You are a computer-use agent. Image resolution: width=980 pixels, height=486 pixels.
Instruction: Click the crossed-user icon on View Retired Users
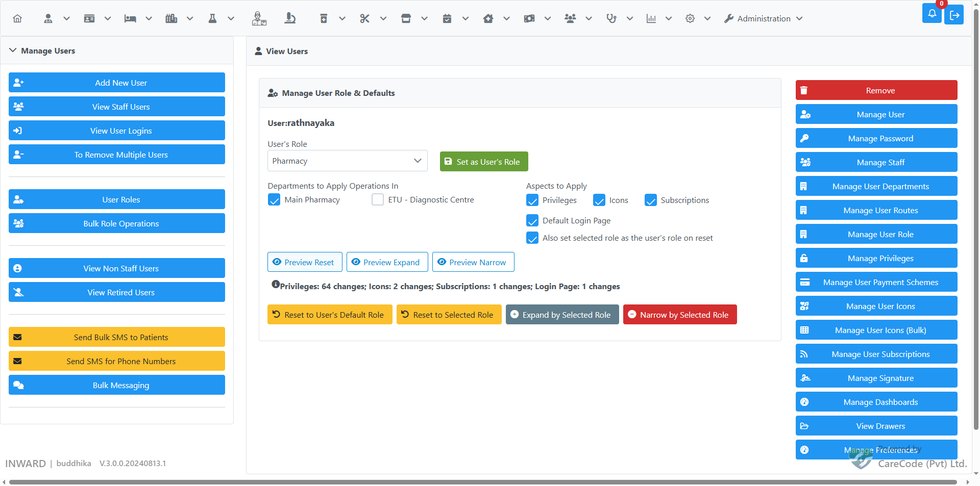(x=18, y=292)
